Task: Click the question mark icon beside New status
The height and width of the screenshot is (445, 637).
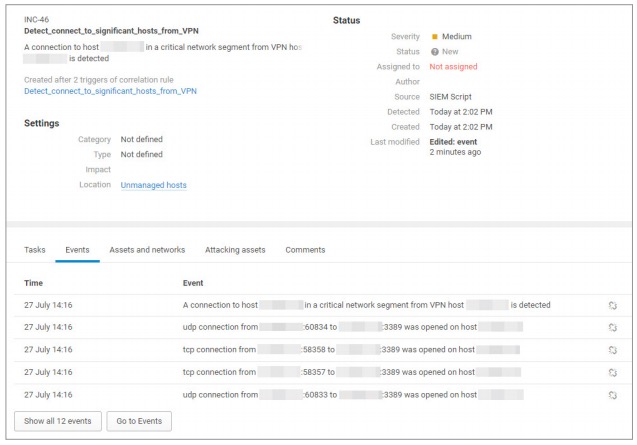Action: [435, 52]
